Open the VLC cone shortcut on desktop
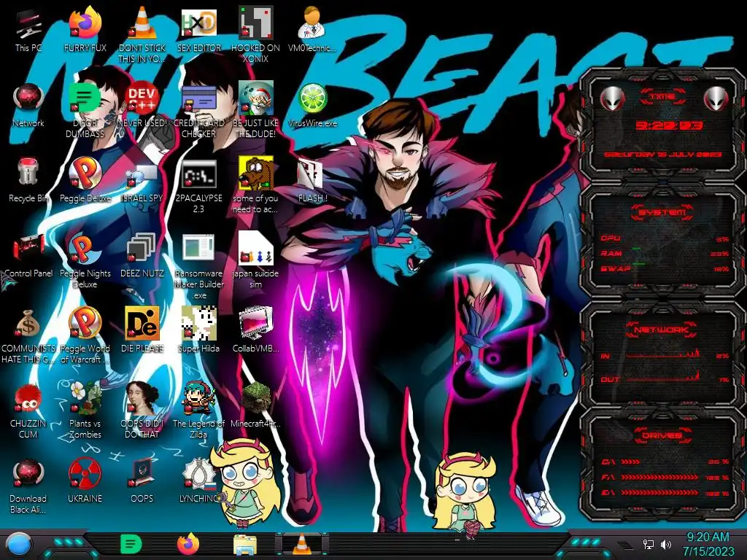The height and width of the screenshot is (560, 747). pyautogui.click(x=142, y=34)
